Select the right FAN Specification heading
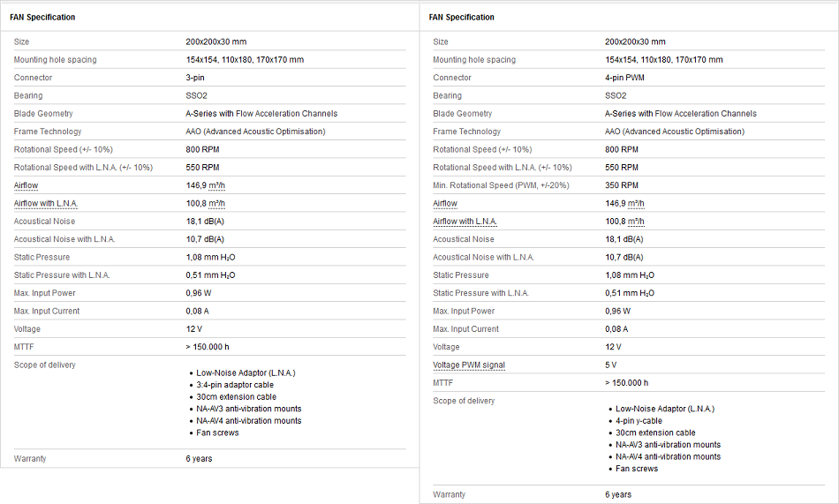The height and width of the screenshot is (504, 839). point(461,17)
